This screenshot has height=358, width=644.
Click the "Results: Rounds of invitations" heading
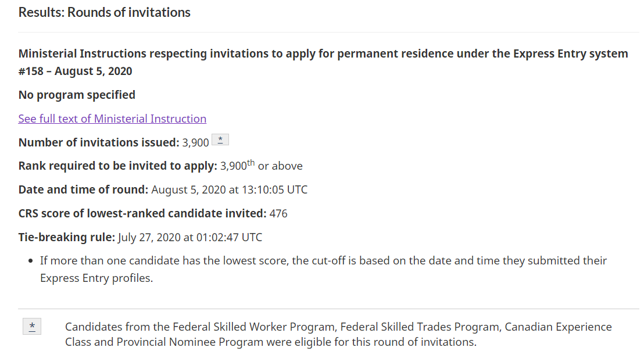[105, 12]
